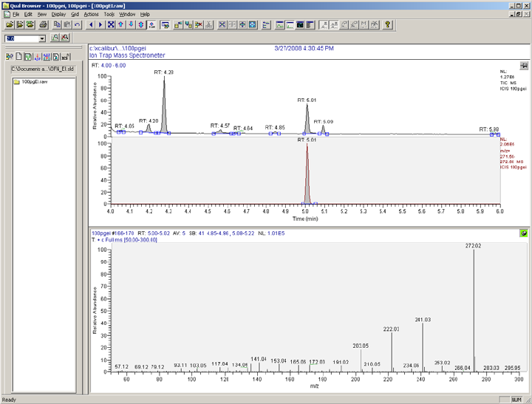Click the RT: 4.28 peak label
This screenshot has width=532, height=404.
coord(163,72)
